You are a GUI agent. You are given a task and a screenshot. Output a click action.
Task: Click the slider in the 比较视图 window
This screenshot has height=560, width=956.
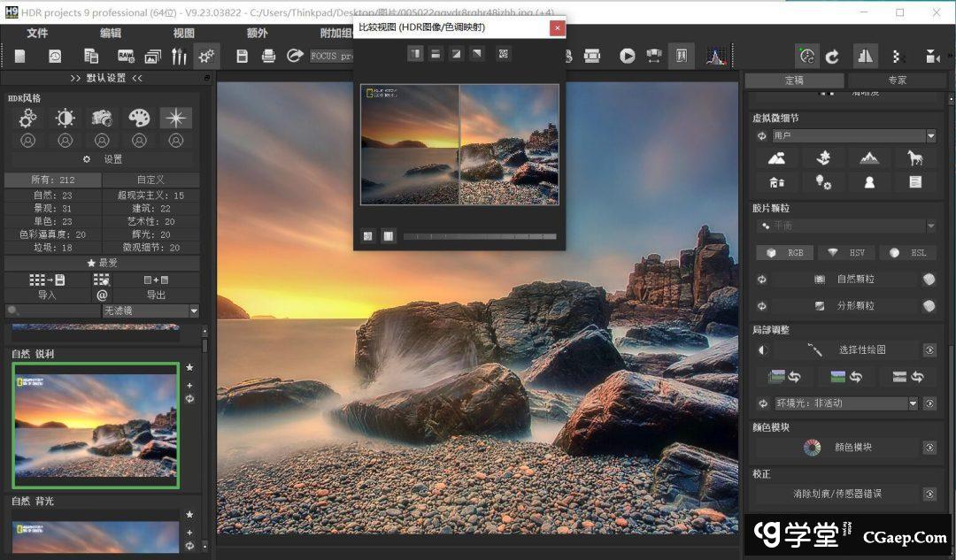[x=479, y=236]
